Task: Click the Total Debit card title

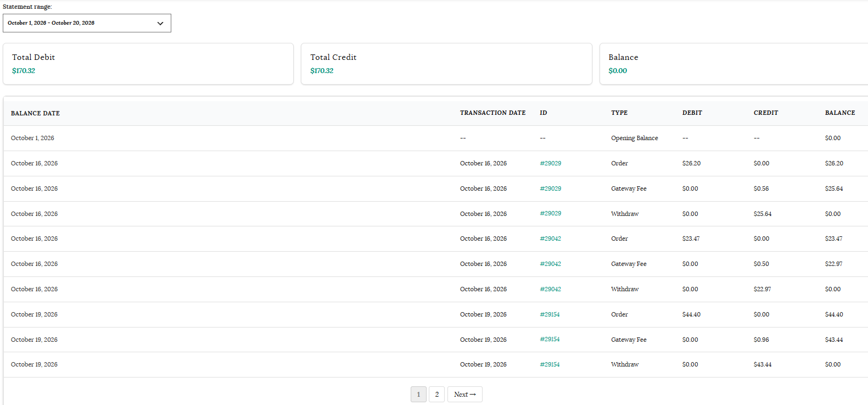Action: point(33,57)
